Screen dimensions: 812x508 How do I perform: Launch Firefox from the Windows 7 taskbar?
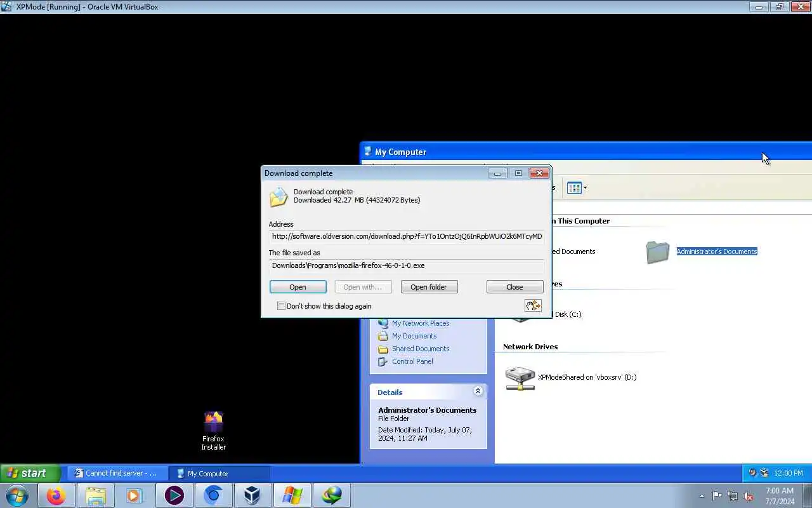pos(56,495)
